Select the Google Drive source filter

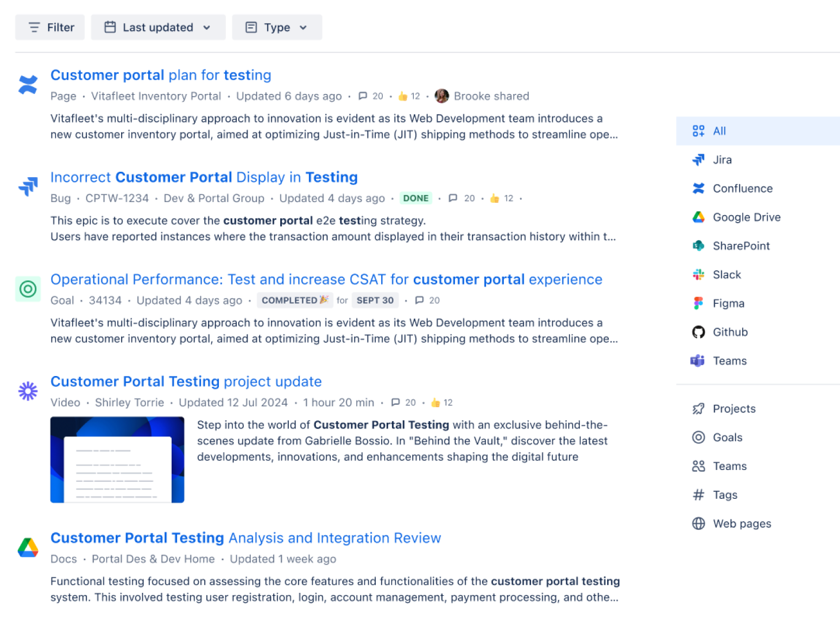(x=698, y=217)
